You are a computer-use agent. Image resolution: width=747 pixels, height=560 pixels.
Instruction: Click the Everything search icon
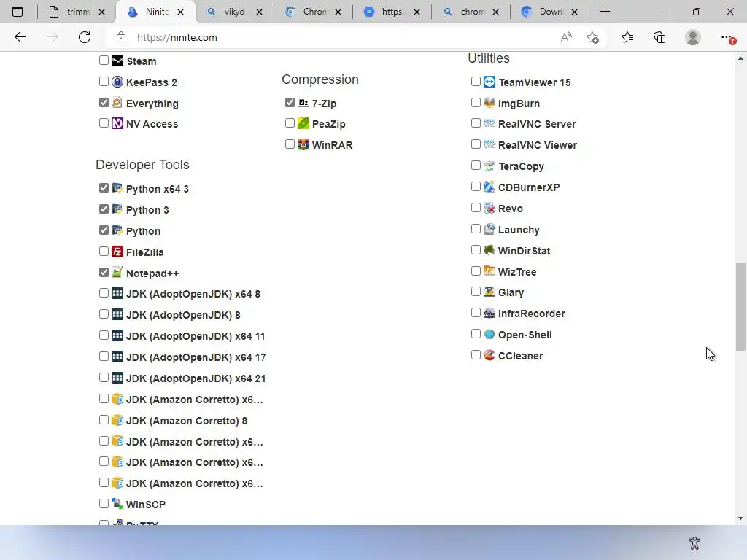(117, 103)
